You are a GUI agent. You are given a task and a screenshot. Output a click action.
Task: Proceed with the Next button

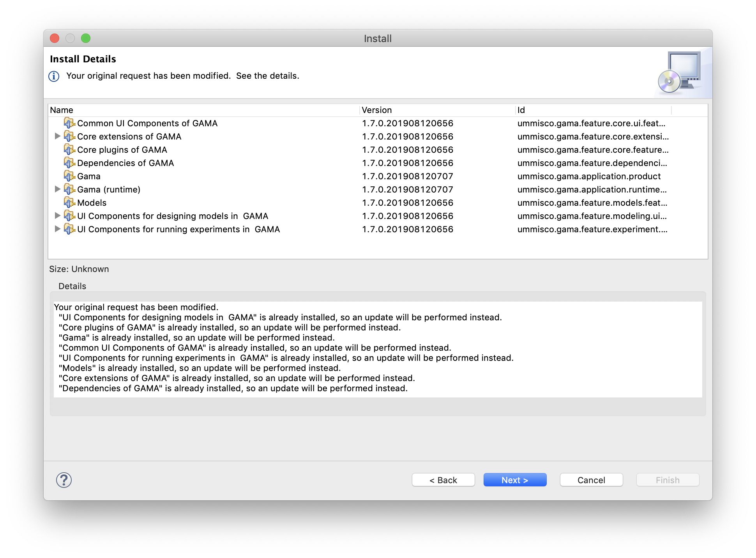515,480
